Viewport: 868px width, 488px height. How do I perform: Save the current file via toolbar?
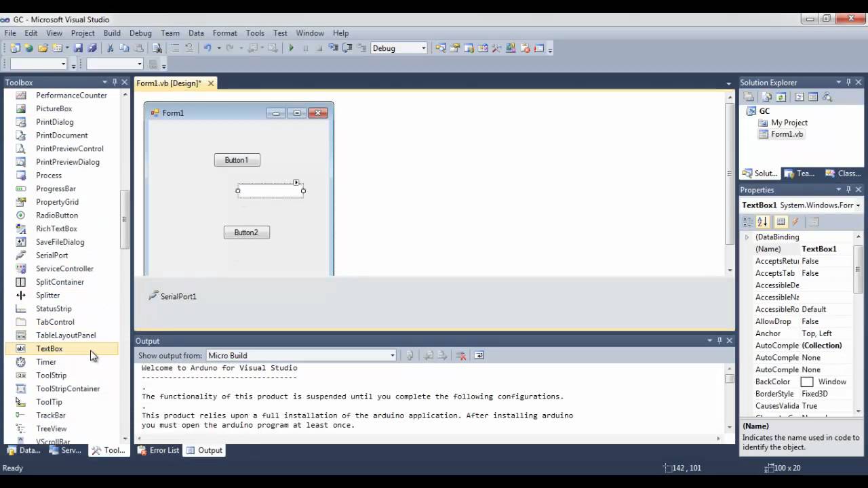tap(78, 48)
